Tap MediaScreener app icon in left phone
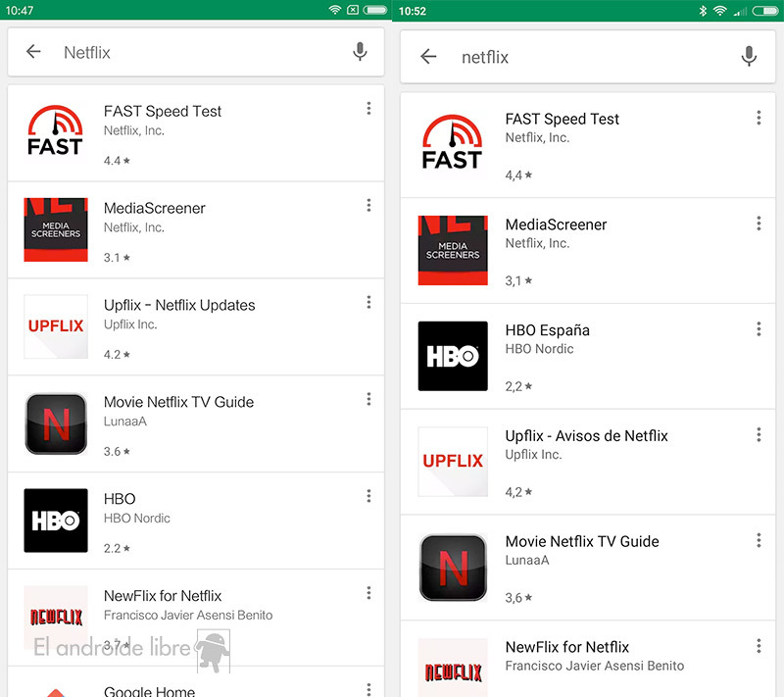 point(56,229)
